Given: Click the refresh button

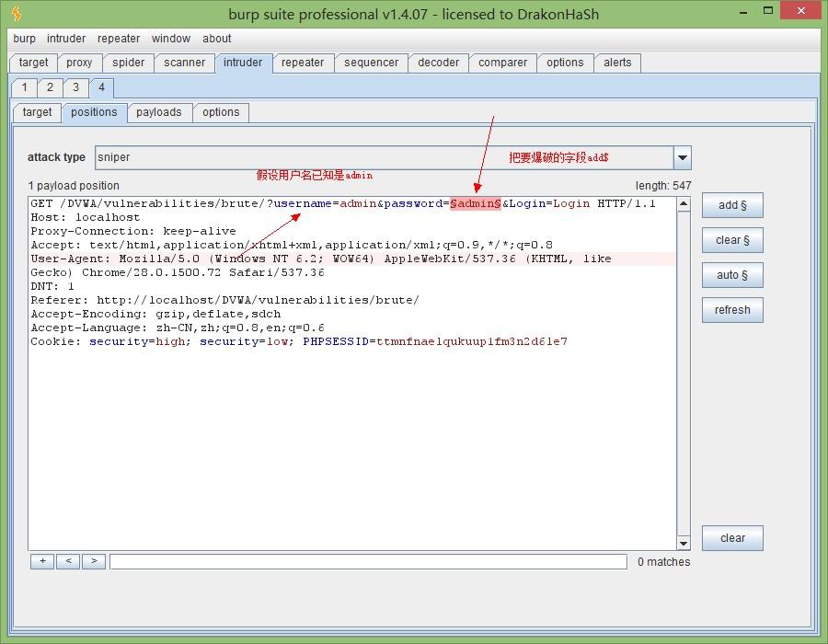Looking at the screenshot, I should coord(732,310).
